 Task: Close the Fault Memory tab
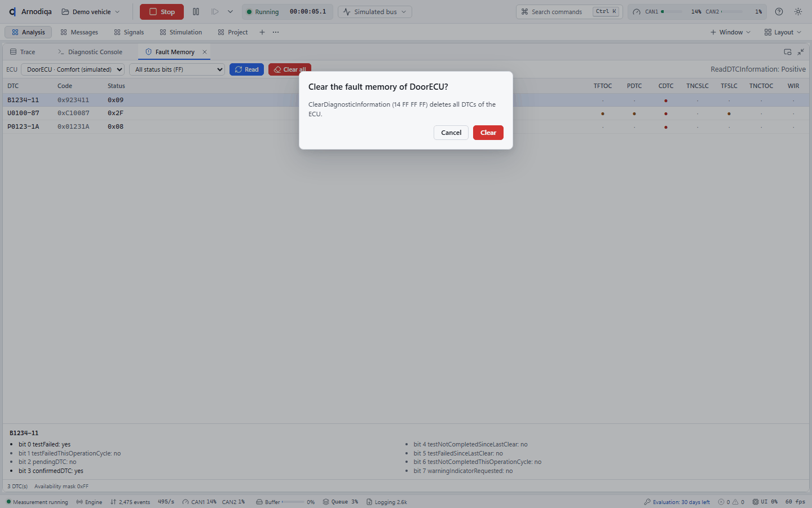tap(205, 52)
